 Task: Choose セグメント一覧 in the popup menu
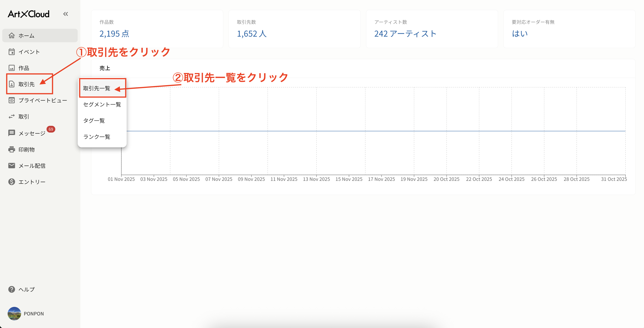point(102,105)
